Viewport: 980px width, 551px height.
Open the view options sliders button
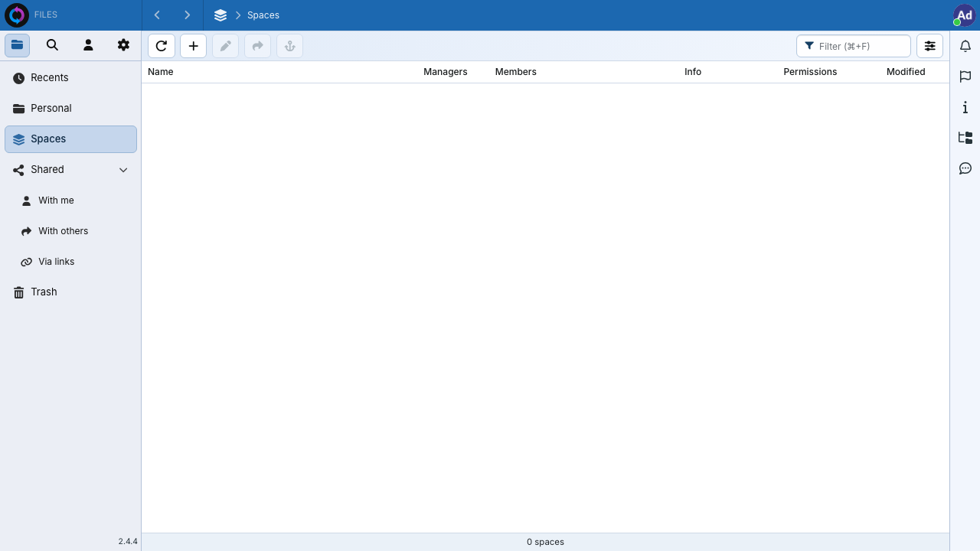[930, 46]
